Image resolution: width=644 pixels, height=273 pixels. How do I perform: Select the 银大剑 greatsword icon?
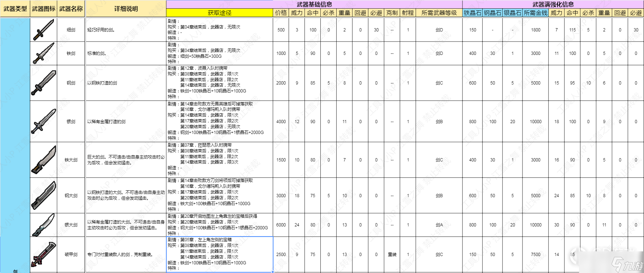click(x=44, y=225)
